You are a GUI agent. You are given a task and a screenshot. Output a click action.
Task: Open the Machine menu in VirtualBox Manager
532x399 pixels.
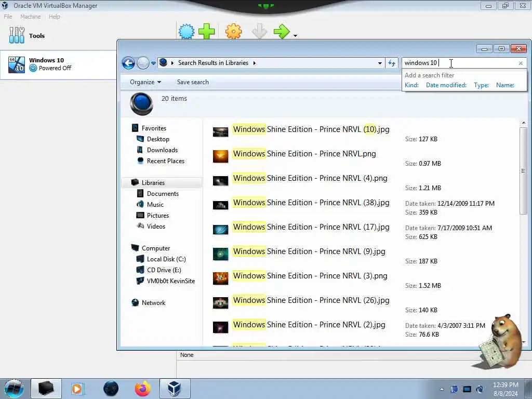[x=30, y=17]
